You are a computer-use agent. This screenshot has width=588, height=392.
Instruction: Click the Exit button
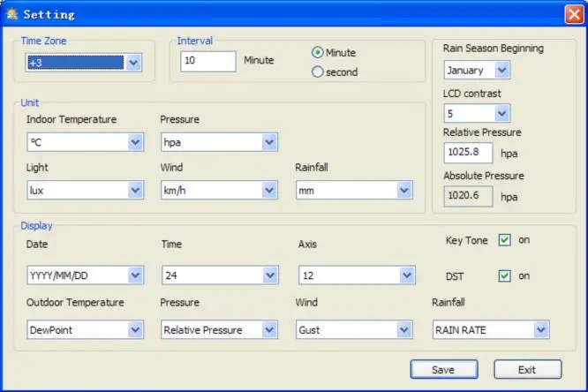[528, 370]
